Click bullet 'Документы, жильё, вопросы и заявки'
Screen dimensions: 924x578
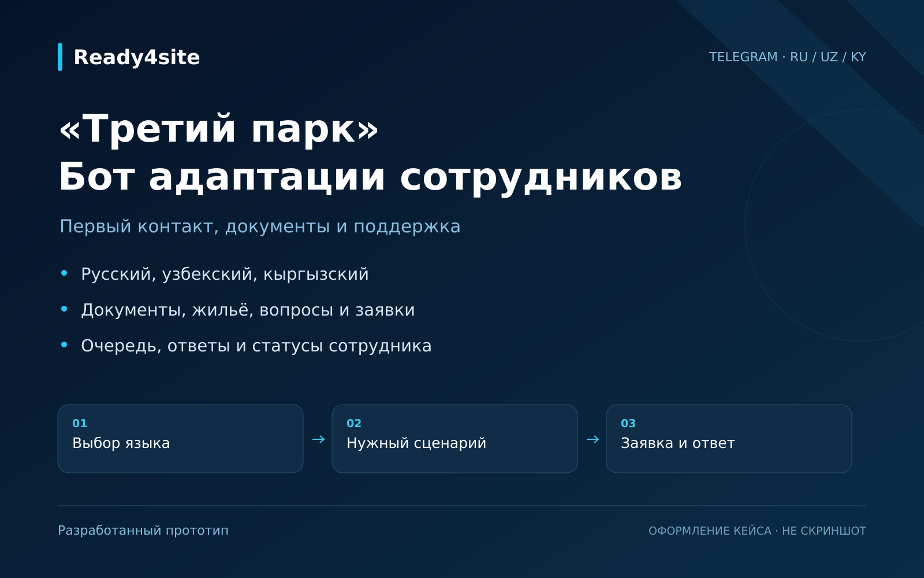(x=248, y=310)
